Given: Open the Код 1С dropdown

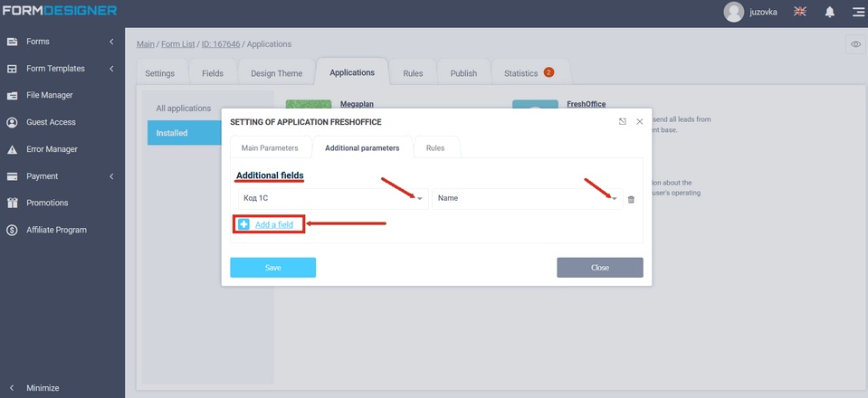Looking at the screenshot, I should tap(333, 199).
